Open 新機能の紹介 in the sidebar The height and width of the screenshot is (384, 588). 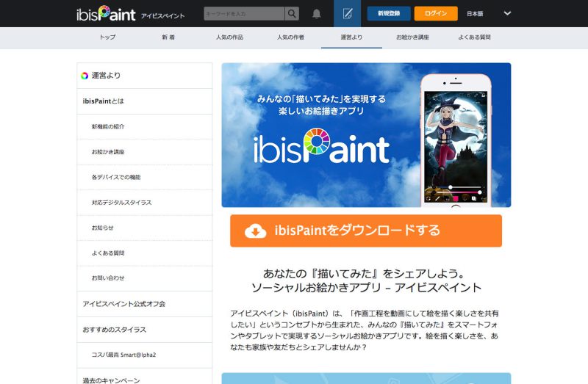[144, 126]
